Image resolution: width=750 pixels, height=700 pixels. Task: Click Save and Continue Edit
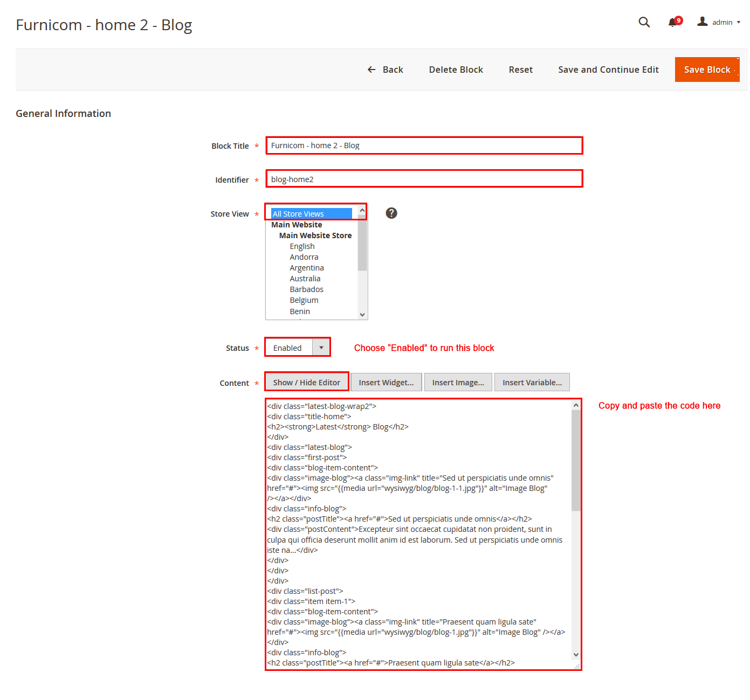click(608, 70)
